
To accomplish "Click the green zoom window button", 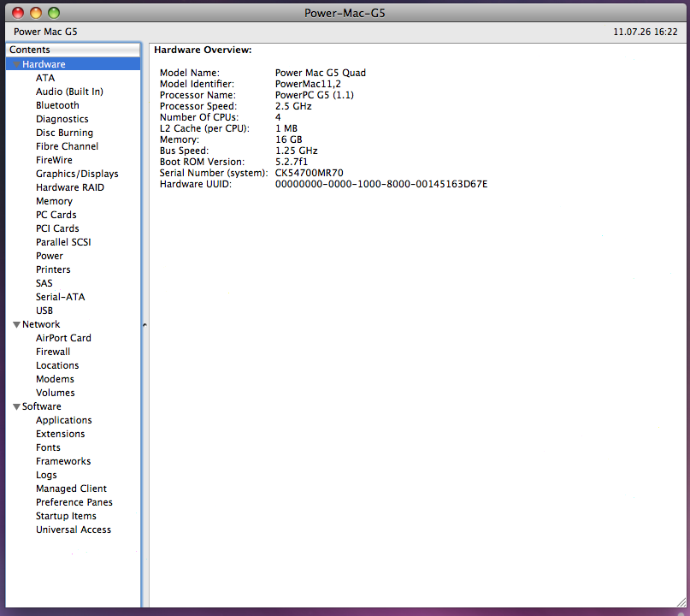I will tap(54, 13).
